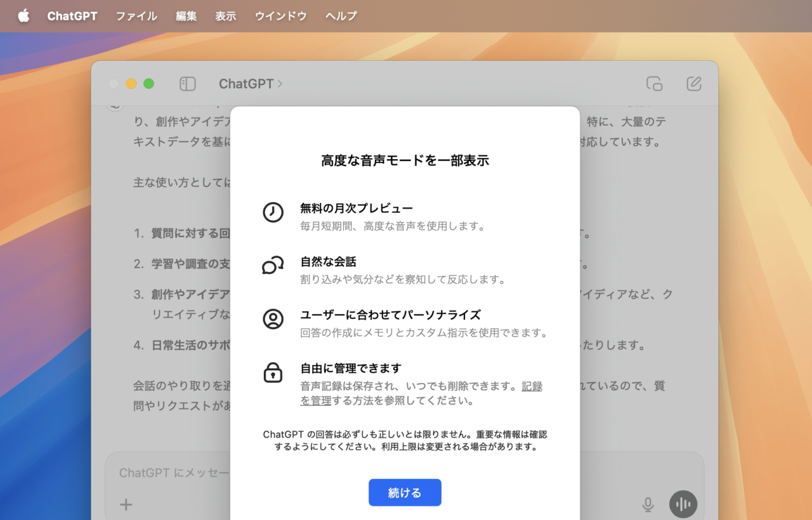Click the ユーザーに合わせてパーソナライズ heading
Image resolution: width=812 pixels, height=520 pixels.
point(390,315)
